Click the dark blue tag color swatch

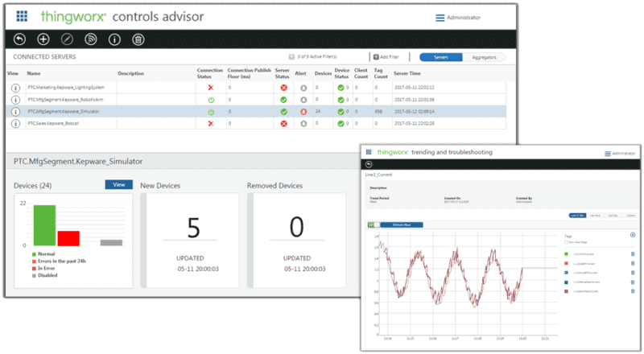[x=567, y=282]
